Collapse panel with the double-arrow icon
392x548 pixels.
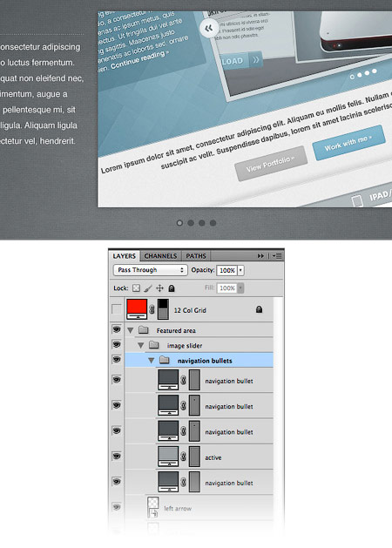[260, 256]
